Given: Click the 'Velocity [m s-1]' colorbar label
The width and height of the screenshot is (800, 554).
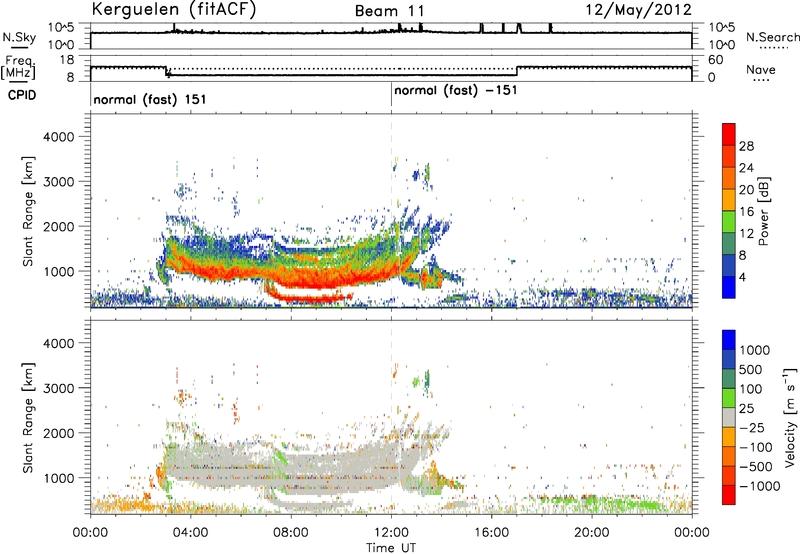Looking at the screenshot, I should [x=790, y=417].
